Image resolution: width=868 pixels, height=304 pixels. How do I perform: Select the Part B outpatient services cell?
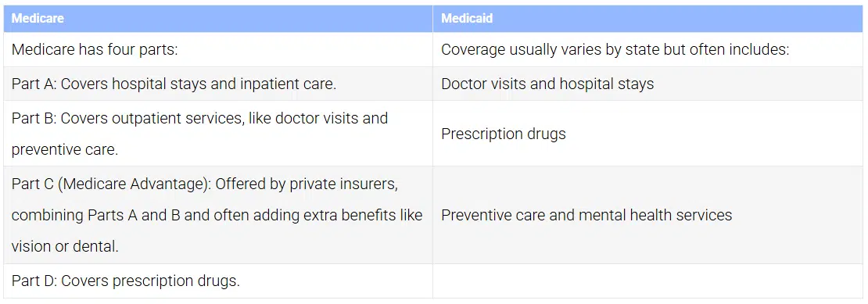(218, 133)
